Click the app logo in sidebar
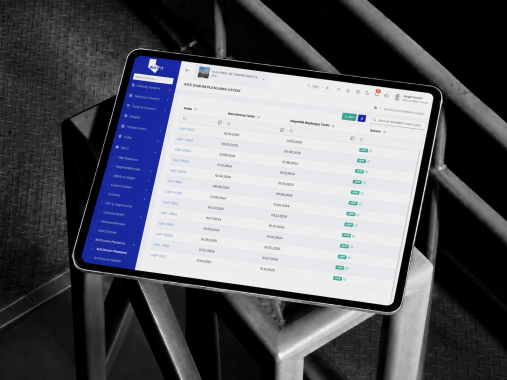Image resolution: width=507 pixels, height=380 pixels. click(157, 66)
